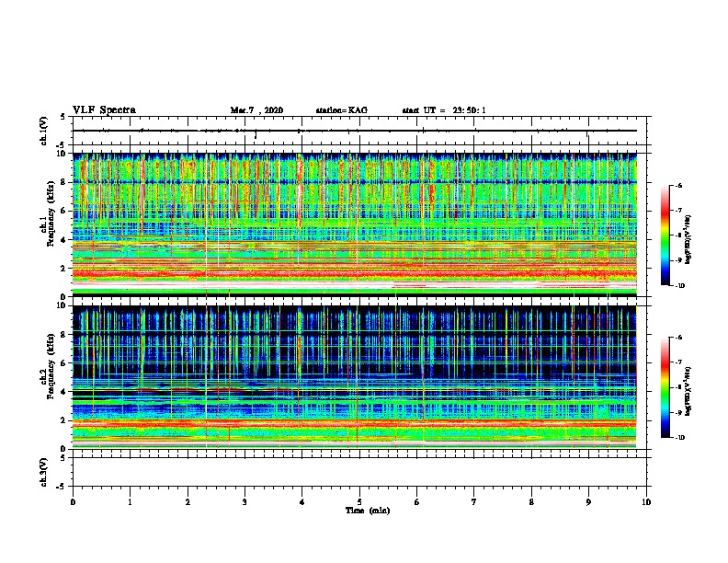Click the '10' kHz tick on ch.1 spectrogram
728x563 pixels.
63,154
